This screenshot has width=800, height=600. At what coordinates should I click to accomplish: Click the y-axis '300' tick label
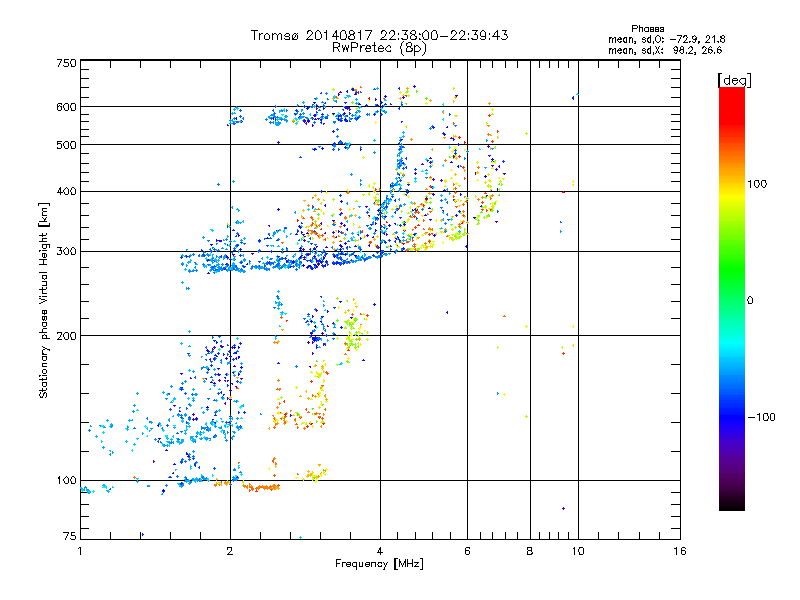click(66, 251)
